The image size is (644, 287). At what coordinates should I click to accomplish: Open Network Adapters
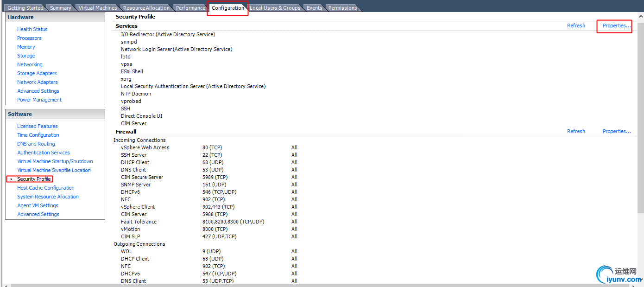click(x=38, y=82)
